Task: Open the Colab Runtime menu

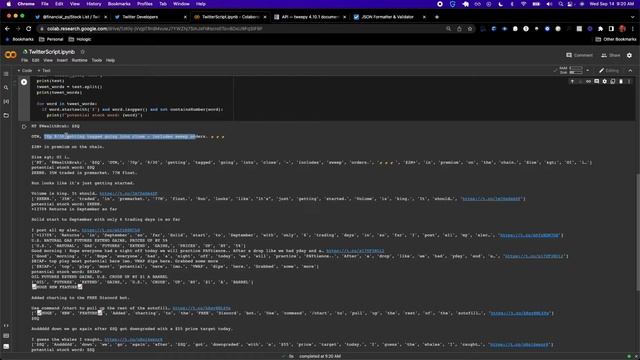Action: 79,60
